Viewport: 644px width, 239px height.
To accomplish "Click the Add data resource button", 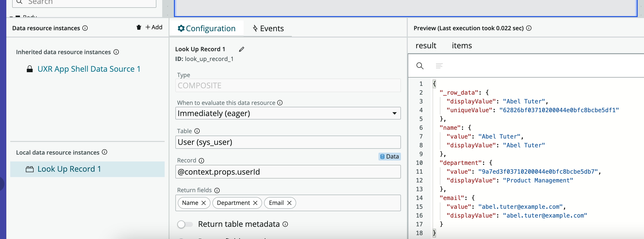I will 154,27.
